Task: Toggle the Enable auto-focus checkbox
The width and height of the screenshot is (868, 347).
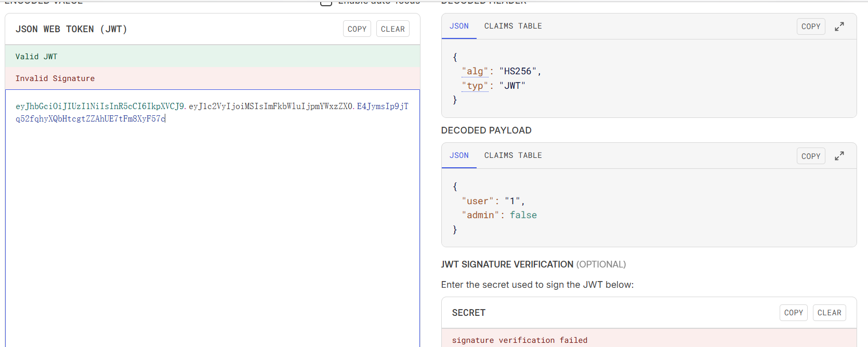Action: [x=326, y=3]
